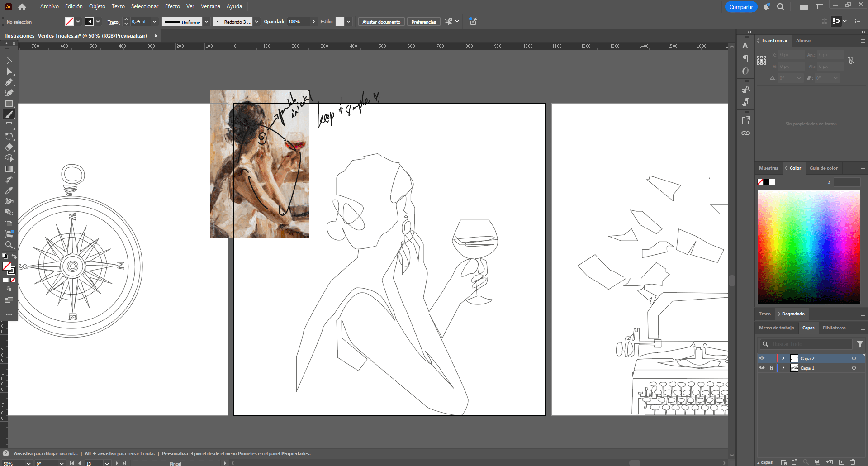Choose the Type tool
Viewport: 868px width, 466px height.
[x=9, y=126]
